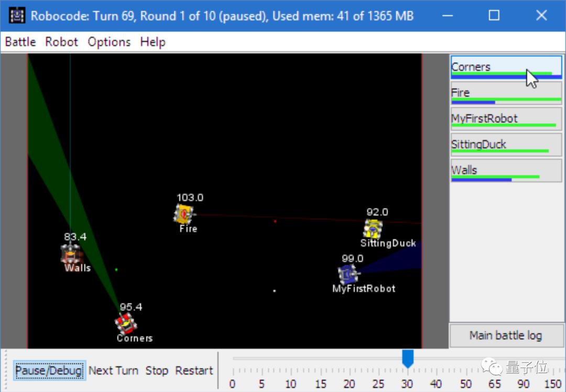Open the Fire robot console button

506,93
